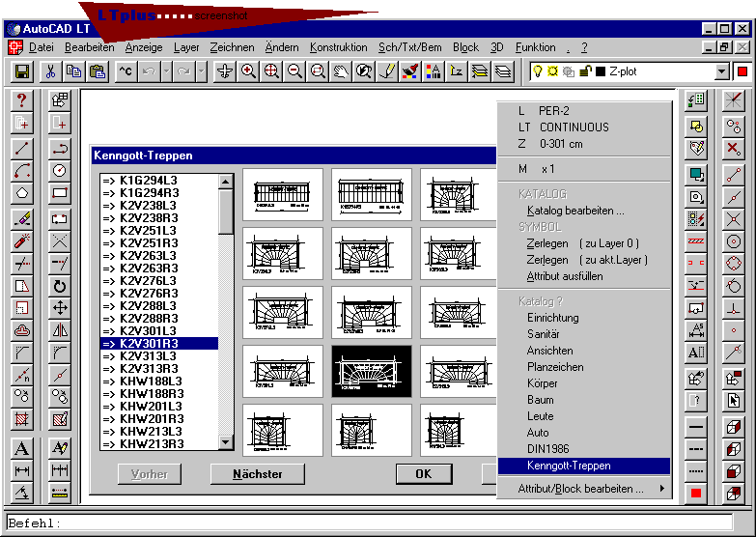Viewport: 756px width, 537px height.
Task: Click the ^C cancel icon
Action: coord(126,71)
